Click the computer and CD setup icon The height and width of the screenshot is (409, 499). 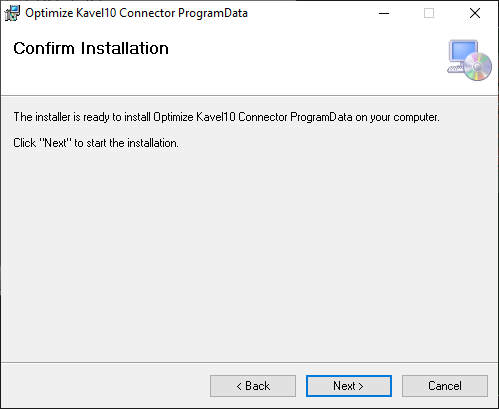click(469, 60)
